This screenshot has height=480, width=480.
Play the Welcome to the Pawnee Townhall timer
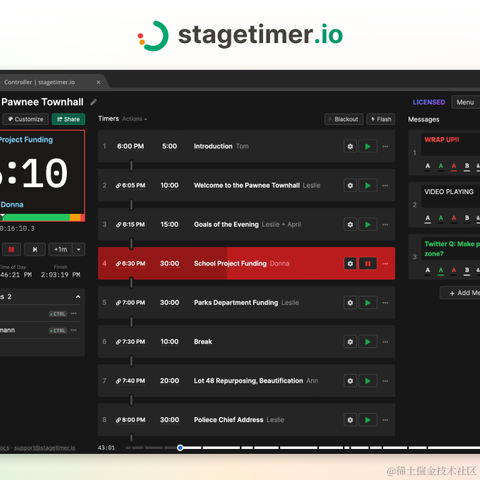pyautogui.click(x=368, y=185)
